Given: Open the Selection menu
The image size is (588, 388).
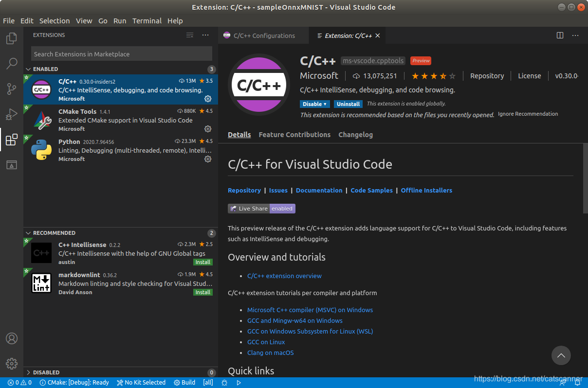Looking at the screenshot, I should [55, 21].
